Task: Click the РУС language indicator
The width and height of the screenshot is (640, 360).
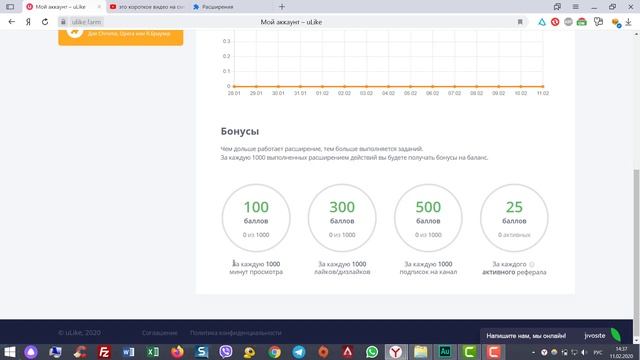Action: 598,352
